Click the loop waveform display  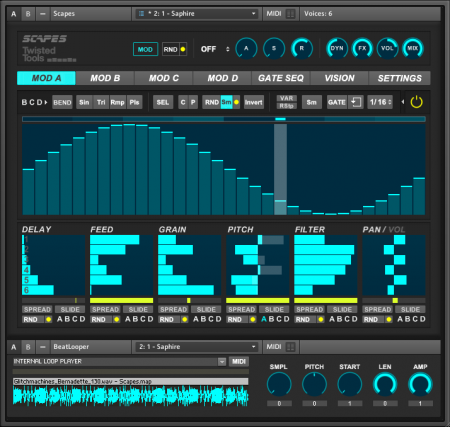131,396
